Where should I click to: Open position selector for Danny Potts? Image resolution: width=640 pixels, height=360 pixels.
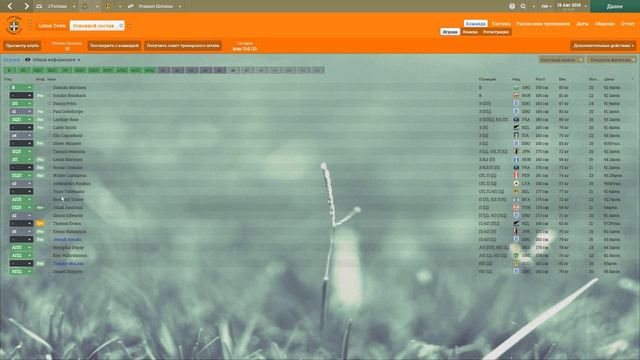pos(21,104)
